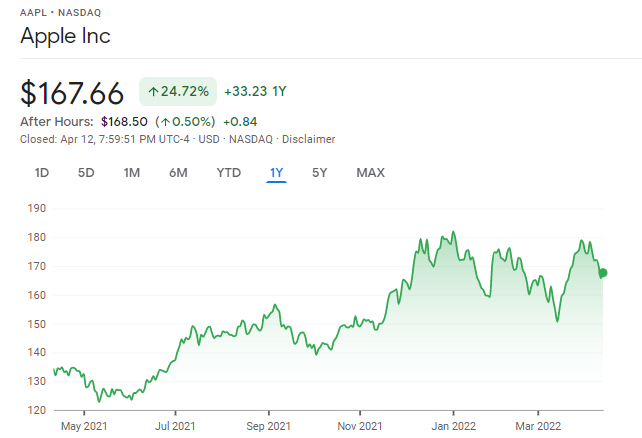The height and width of the screenshot is (438, 642).
Task: Click the 140 y-axis value
Action: tap(37, 352)
